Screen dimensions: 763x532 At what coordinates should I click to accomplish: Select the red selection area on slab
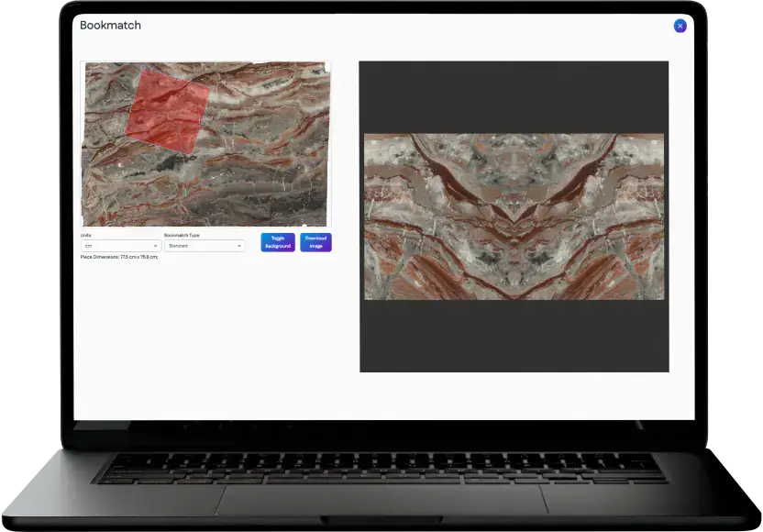[168, 110]
